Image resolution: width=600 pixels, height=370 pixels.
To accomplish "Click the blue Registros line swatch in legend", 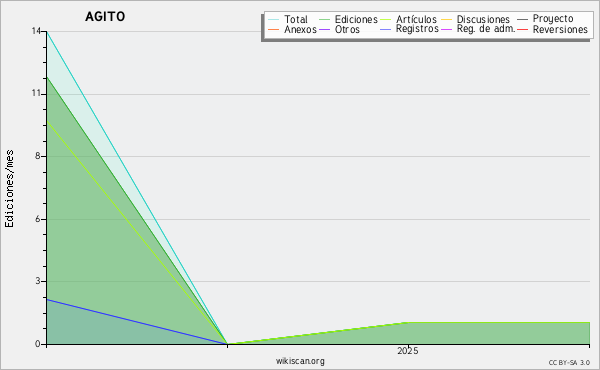I will [x=385, y=29].
